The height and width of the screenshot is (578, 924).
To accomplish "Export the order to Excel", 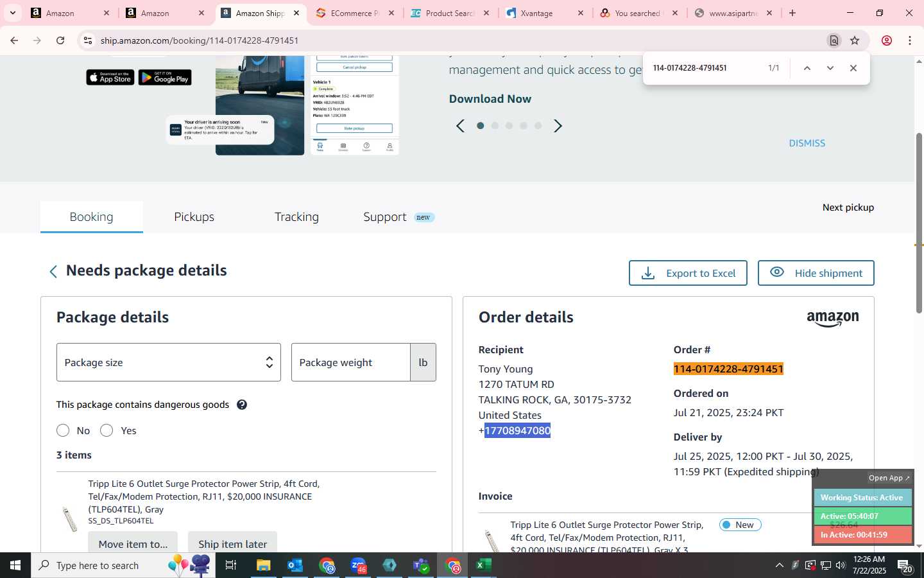I will [688, 273].
